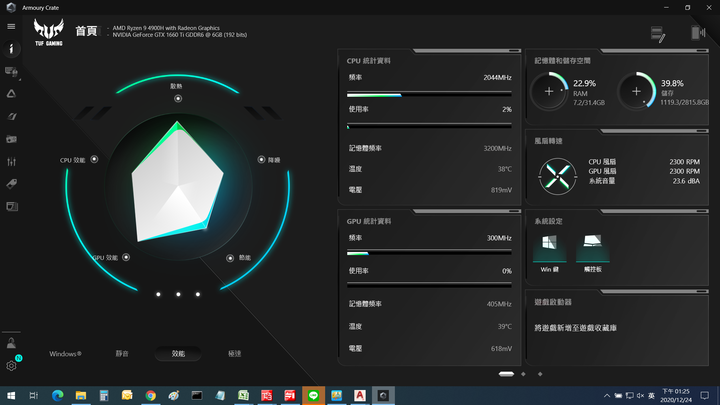Click the GPU usage progress bar
Viewport: 720px width, 405px height.
(429, 285)
